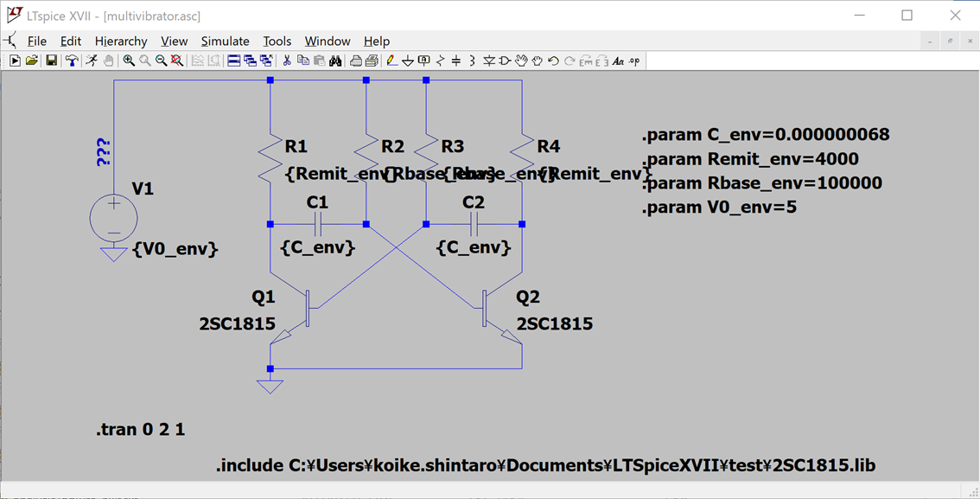Click the Zoom Full Extents icon
Screen dimensions: 980x499
pyautogui.click(x=177, y=61)
